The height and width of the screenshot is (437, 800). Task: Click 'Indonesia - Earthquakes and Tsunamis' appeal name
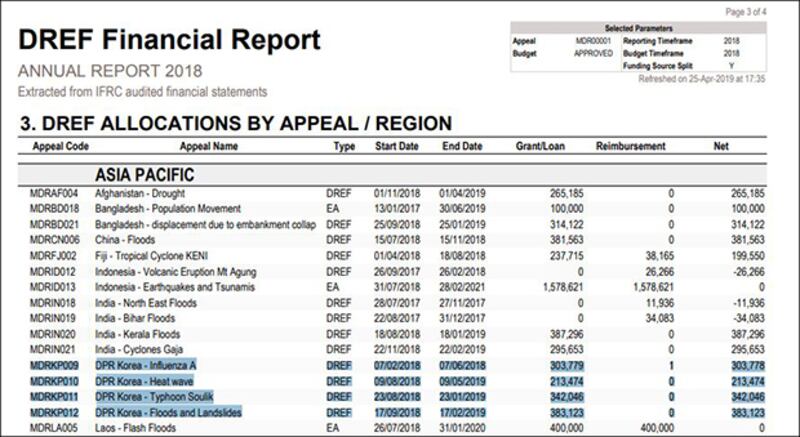[x=175, y=287]
